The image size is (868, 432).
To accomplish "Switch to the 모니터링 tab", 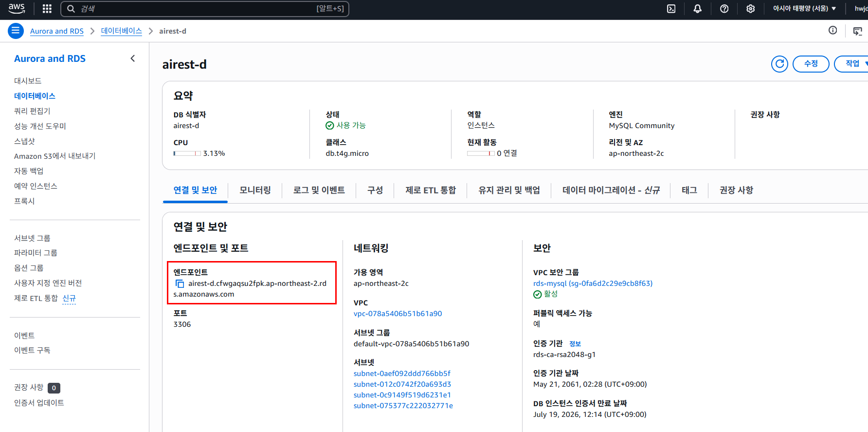I will (255, 190).
